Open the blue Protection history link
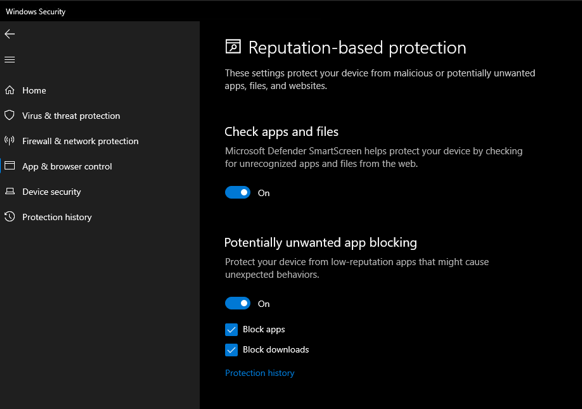Viewport: 582px width, 409px height. point(259,373)
